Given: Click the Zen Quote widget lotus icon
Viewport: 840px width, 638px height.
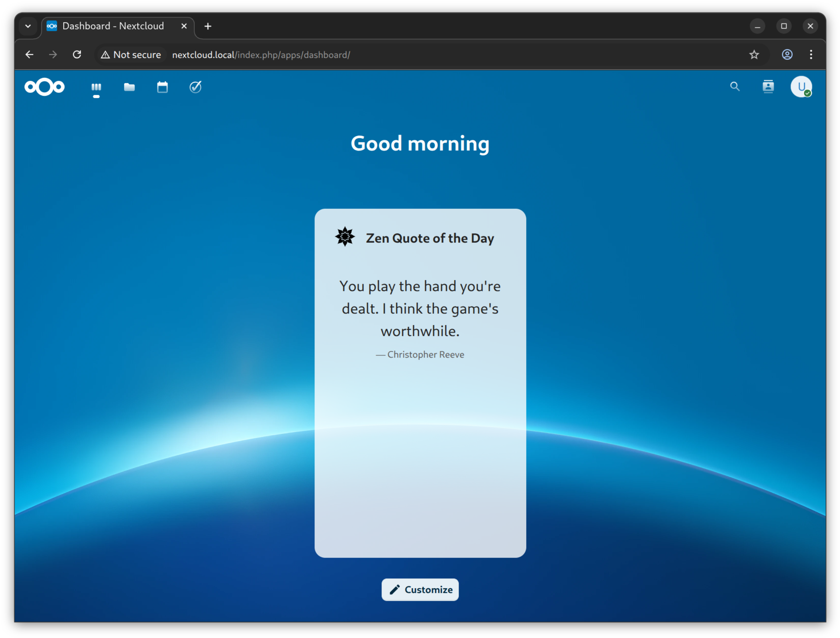Looking at the screenshot, I should [x=345, y=237].
